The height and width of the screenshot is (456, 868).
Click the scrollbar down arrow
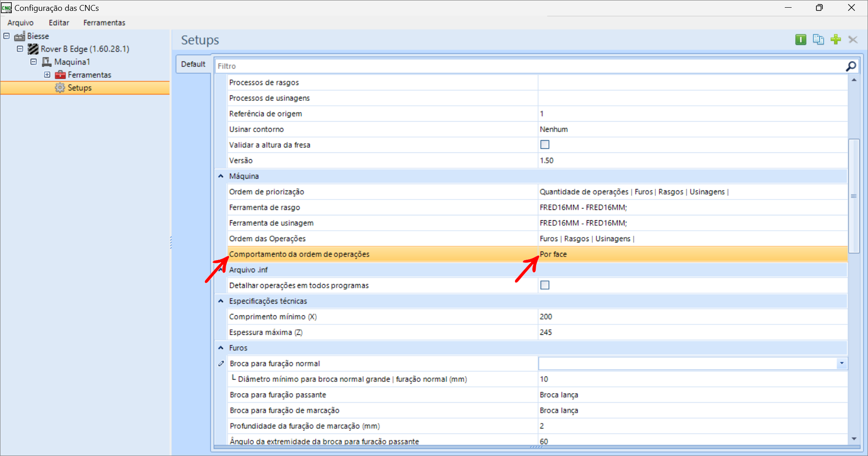click(x=854, y=439)
